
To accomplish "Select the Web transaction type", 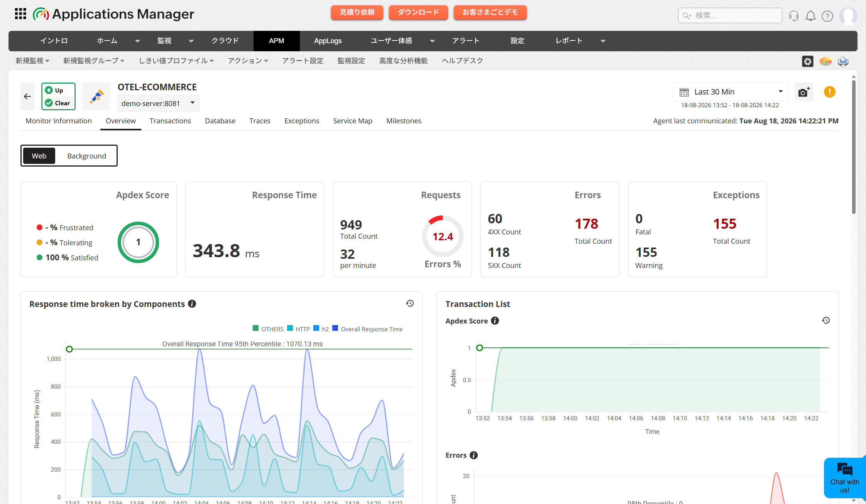I will click(39, 156).
